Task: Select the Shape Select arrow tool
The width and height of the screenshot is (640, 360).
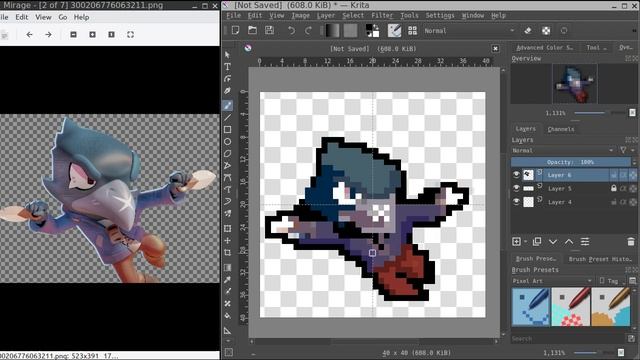Action: click(227, 55)
